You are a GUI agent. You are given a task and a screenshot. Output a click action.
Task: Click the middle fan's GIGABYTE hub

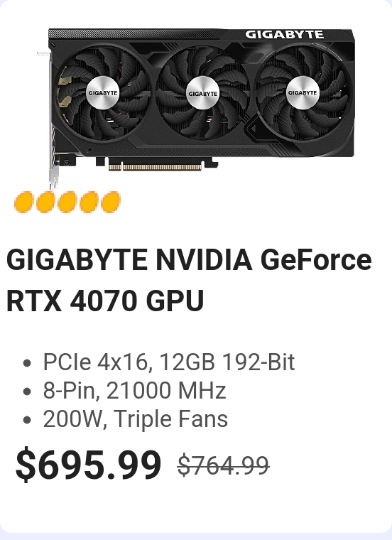(202, 93)
